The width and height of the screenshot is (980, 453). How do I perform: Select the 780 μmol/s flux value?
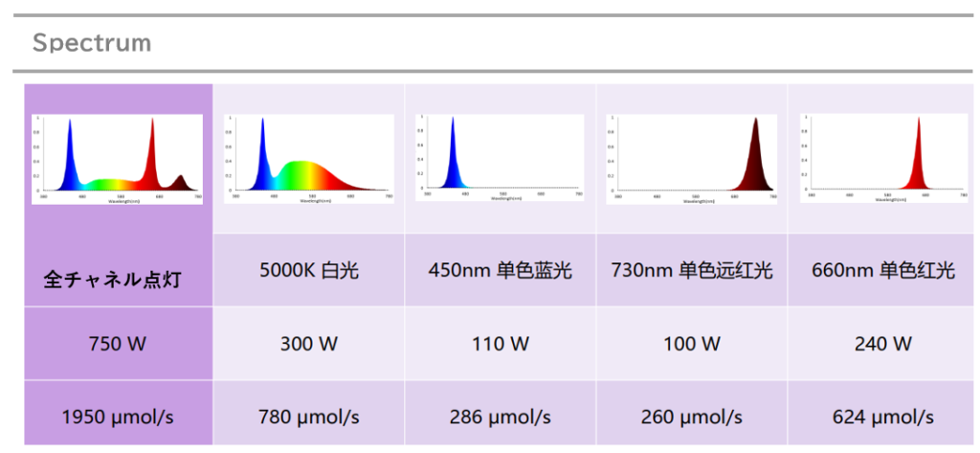click(x=308, y=417)
